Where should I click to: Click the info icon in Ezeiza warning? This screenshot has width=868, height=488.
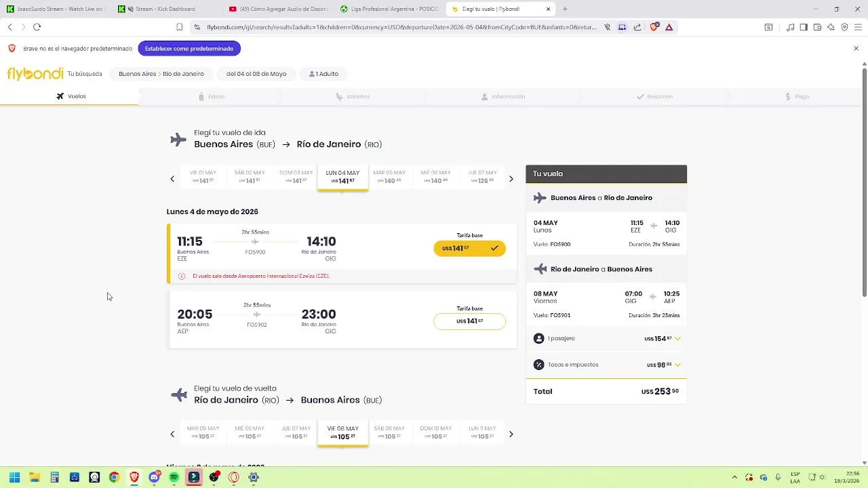[181, 277]
